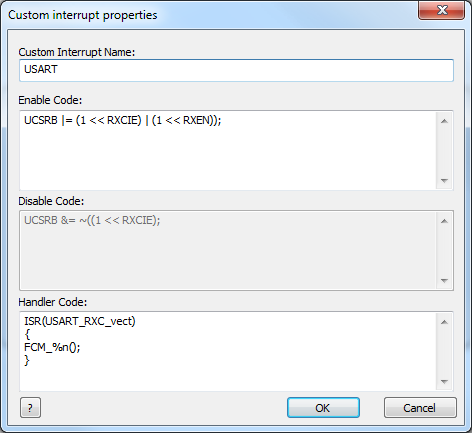
Task: Click the Disable Code scrollbar track
Action: point(444,251)
